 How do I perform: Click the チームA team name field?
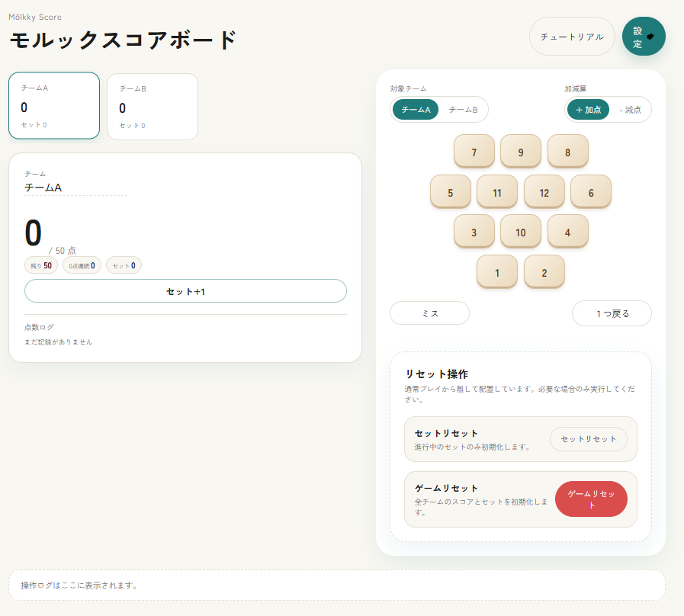tap(74, 187)
